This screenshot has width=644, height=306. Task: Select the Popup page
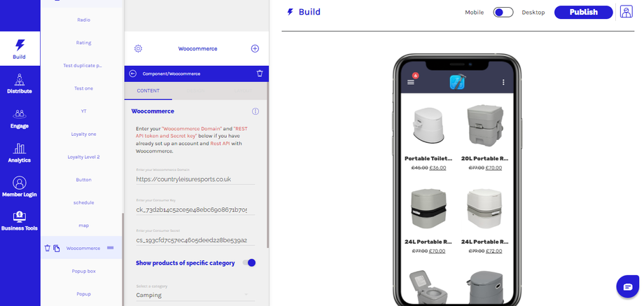pyautogui.click(x=83, y=294)
